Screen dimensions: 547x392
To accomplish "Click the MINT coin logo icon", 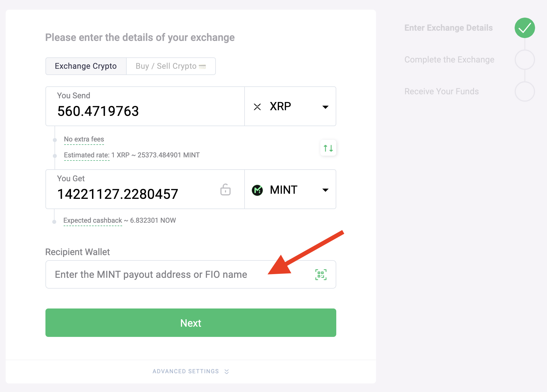I will pyautogui.click(x=257, y=190).
